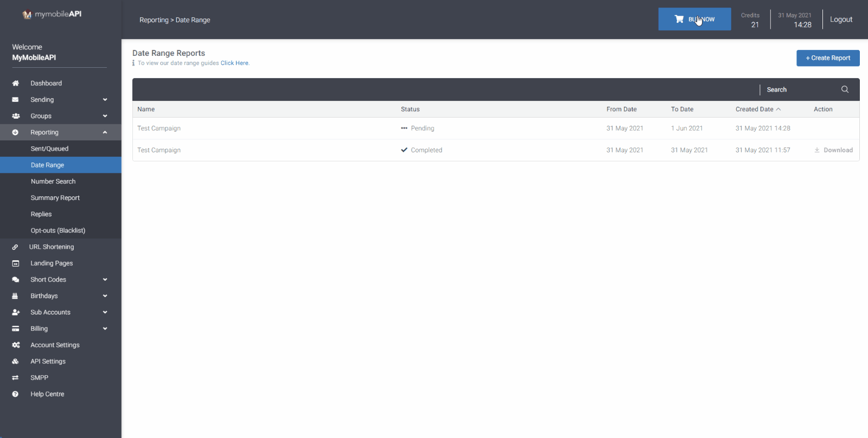Click the Pending status cell
The height and width of the screenshot is (438, 868).
point(418,128)
